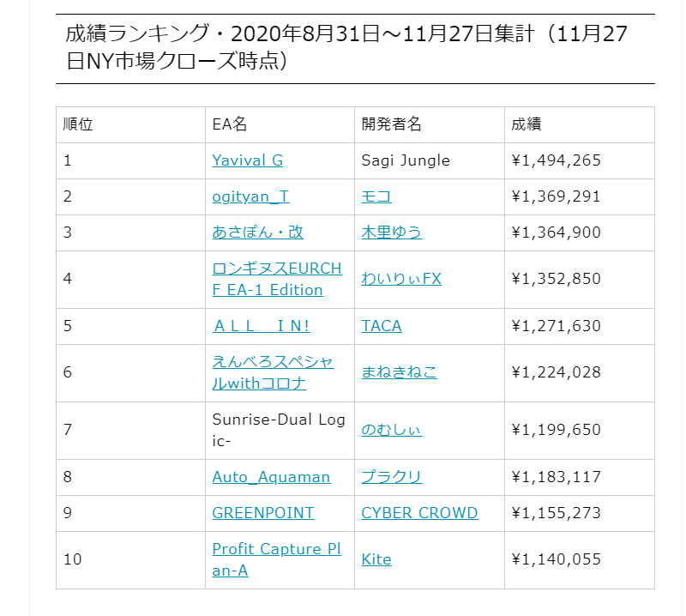Open the Auto_Aquaman EA link
Image resolution: width=686 pixels, height=616 pixels.
click(x=271, y=477)
